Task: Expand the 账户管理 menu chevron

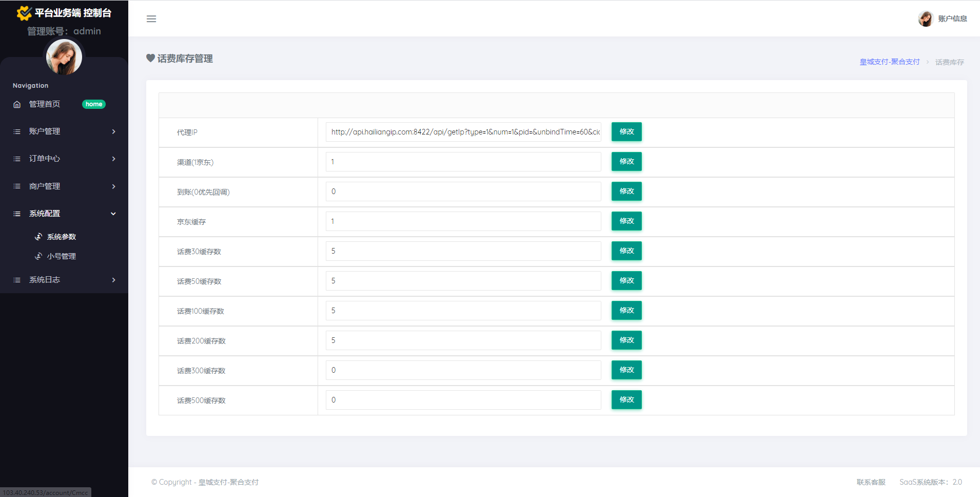Action: click(113, 131)
